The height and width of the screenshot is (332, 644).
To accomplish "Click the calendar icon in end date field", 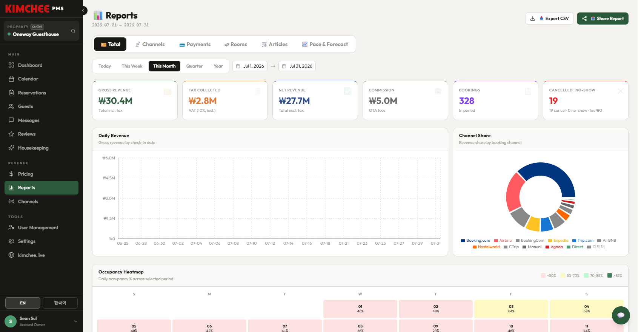I will (284, 66).
